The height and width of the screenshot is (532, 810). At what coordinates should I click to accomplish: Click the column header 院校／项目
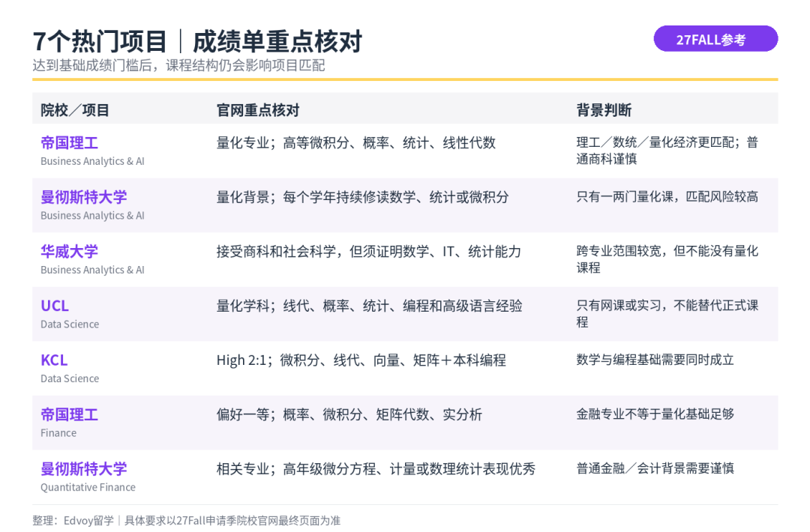(75, 110)
